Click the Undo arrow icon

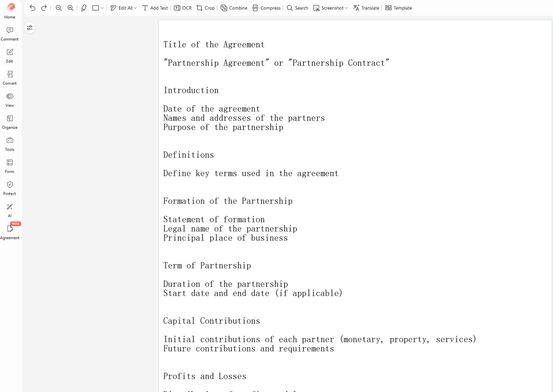[32, 8]
